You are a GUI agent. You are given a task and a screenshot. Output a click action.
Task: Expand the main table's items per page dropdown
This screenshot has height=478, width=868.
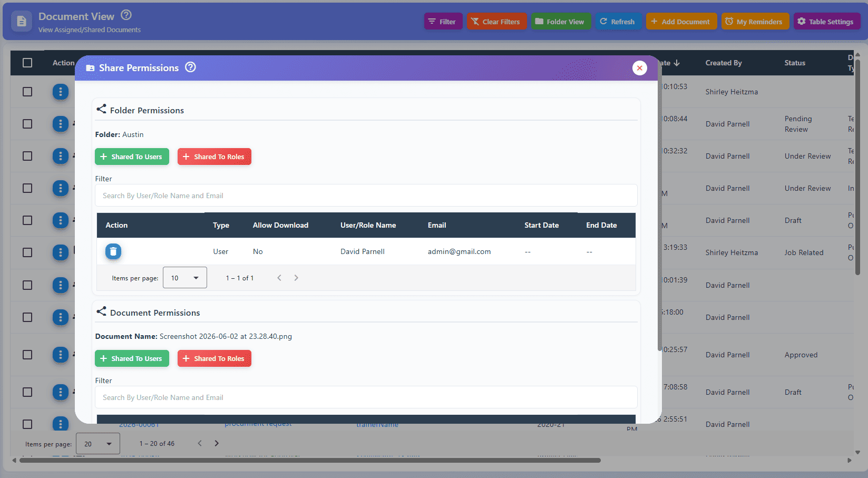click(98, 444)
